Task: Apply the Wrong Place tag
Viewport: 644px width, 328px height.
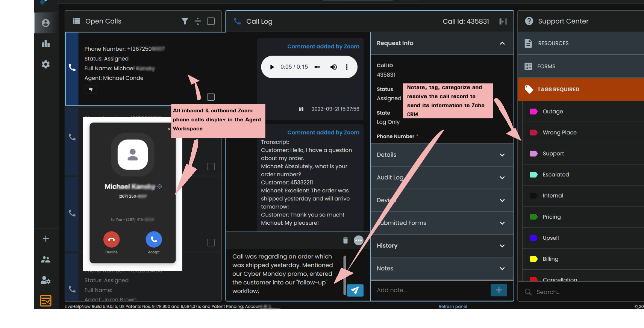Action: (x=583, y=133)
